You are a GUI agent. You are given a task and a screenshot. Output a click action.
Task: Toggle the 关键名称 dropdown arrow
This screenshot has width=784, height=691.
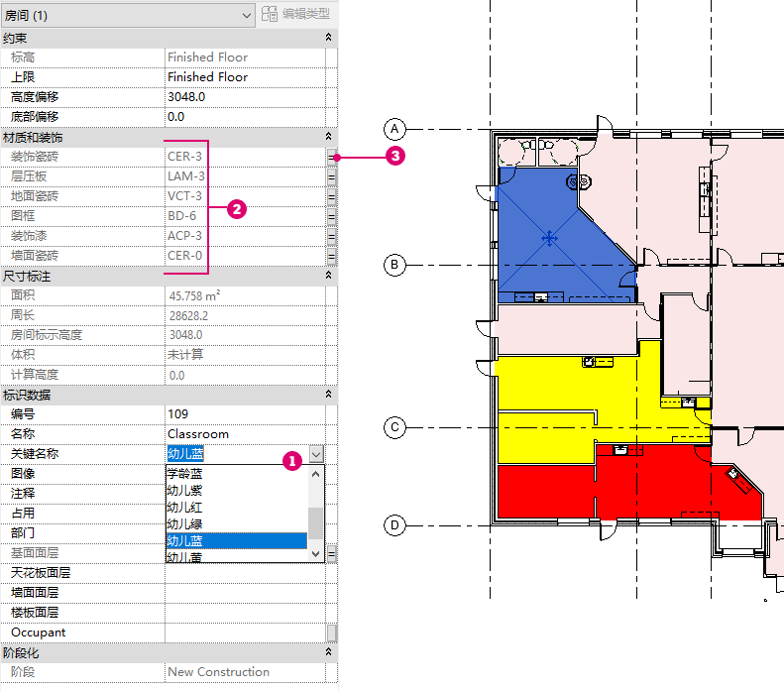click(x=316, y=454)
